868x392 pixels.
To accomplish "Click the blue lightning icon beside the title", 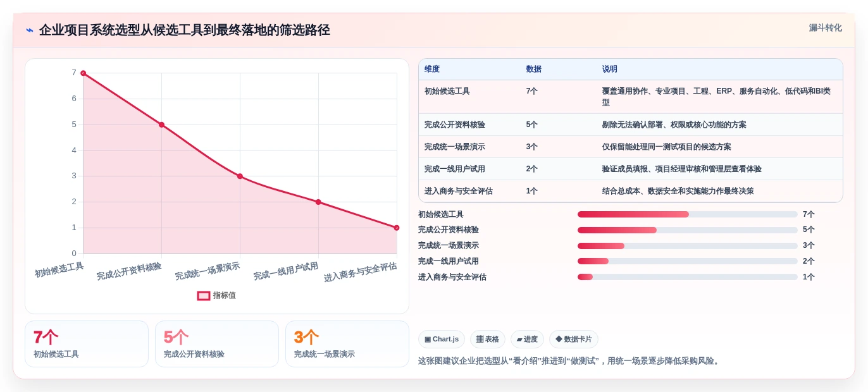I will click(30, 30).
